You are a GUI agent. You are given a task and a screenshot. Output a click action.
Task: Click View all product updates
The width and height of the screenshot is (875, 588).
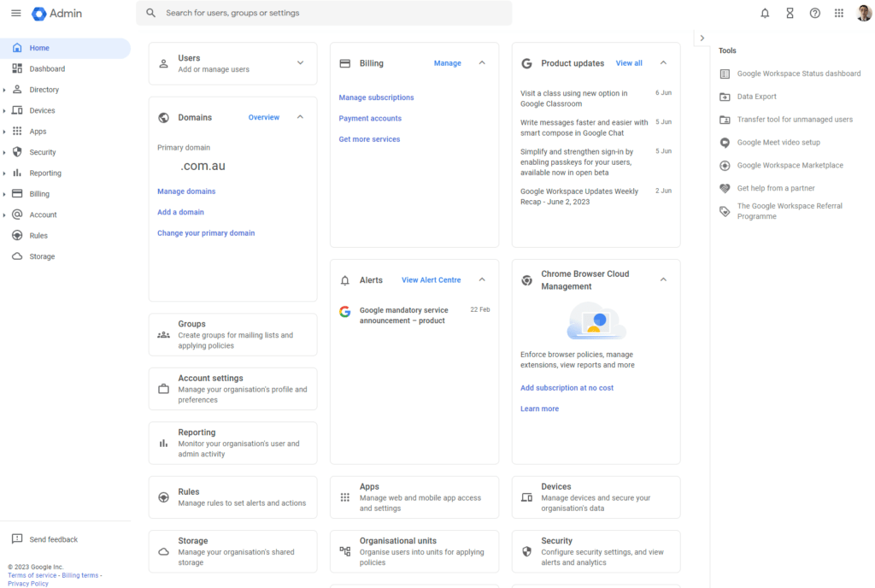click(x=629, y=63)
